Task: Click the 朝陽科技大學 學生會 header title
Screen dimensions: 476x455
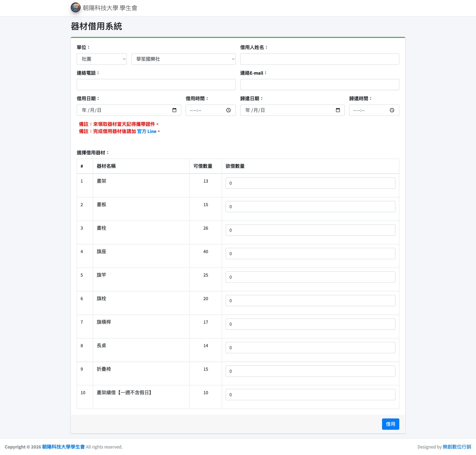Action: (x=110, y=8)
